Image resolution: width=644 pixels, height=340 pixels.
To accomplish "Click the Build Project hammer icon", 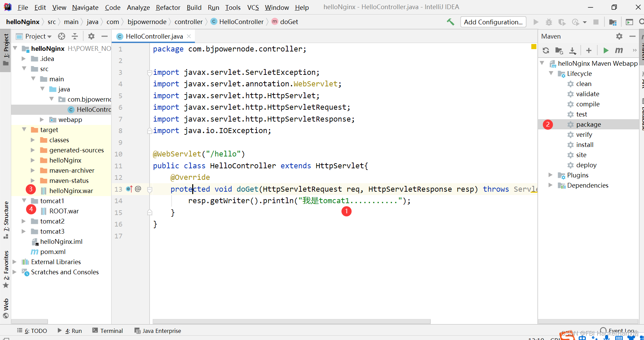I will (450, 22).
